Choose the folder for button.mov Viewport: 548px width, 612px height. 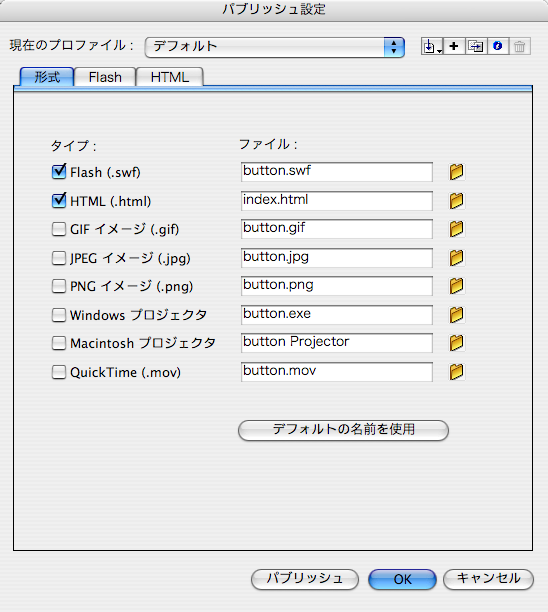click(x=456, y=372)
